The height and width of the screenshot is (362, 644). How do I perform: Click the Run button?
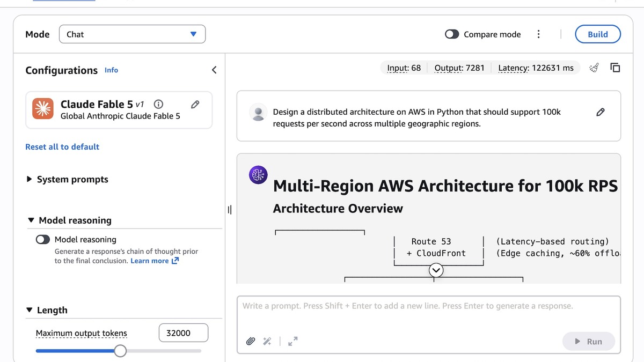click(589, 342)
